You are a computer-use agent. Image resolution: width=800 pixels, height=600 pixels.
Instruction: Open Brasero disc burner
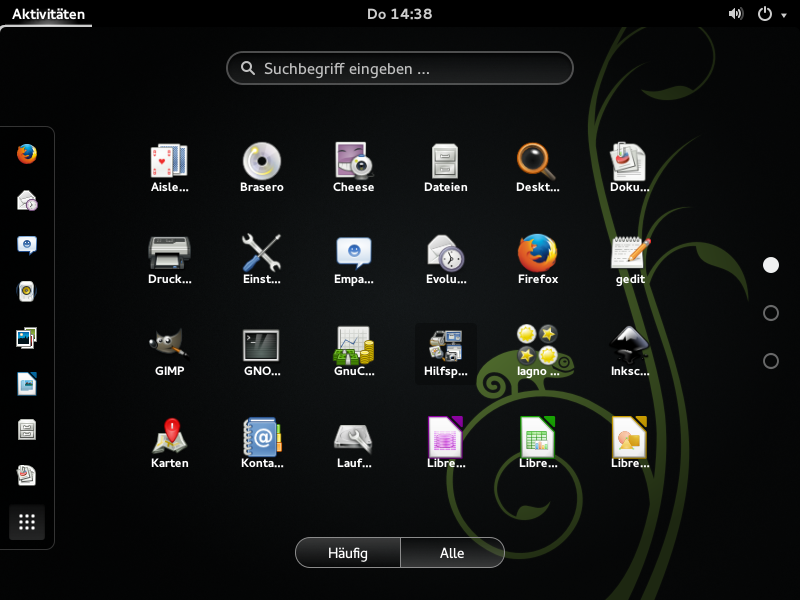coord(262,167)
